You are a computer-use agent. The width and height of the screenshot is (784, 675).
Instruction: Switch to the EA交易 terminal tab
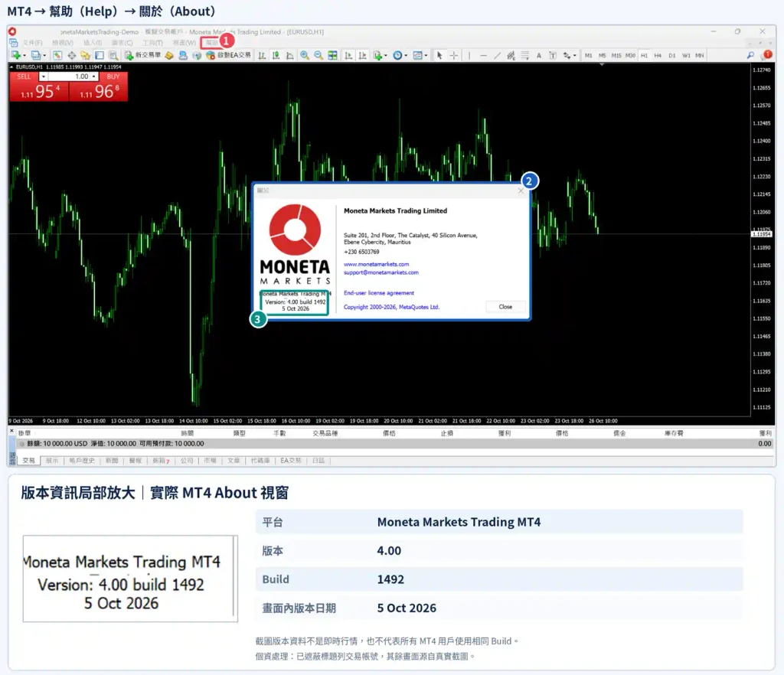[291, 461]
